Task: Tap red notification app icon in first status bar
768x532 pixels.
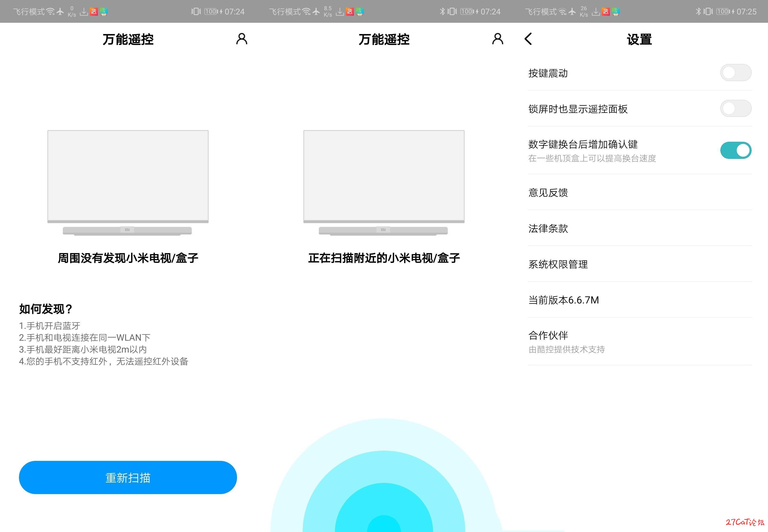Action: 94,12
